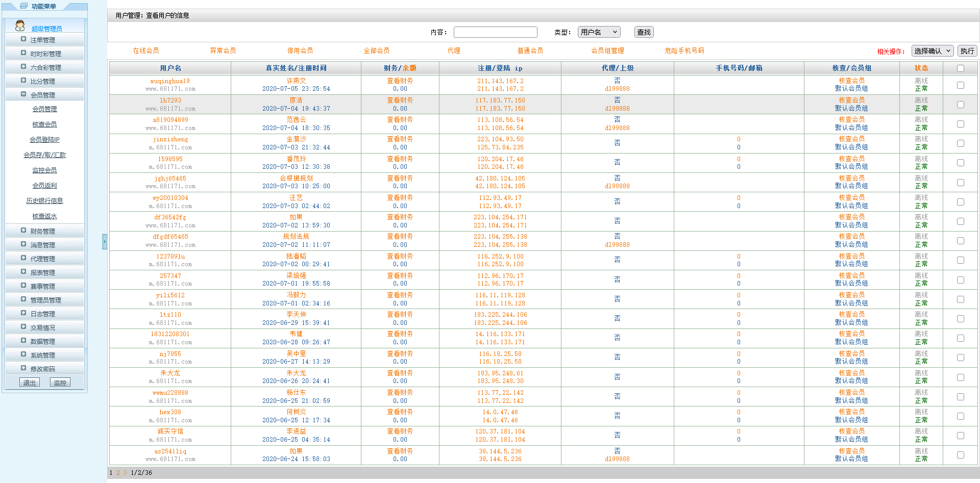The height and width of the screenshot is (483, 980).
Task: Collapse the sidebar with the arrow handle
Action: [x=105, y=241]
